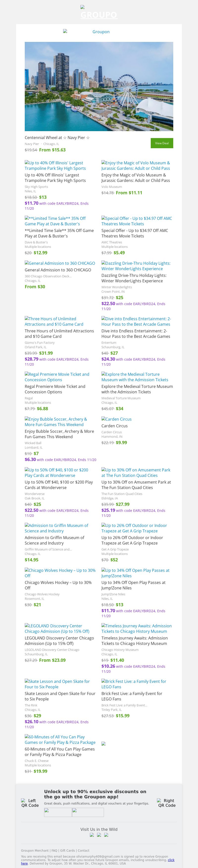Open the FAQ footer link
The width and height of the screenshot is (198, 868).
pyautogui.click(x=54, y=850)
